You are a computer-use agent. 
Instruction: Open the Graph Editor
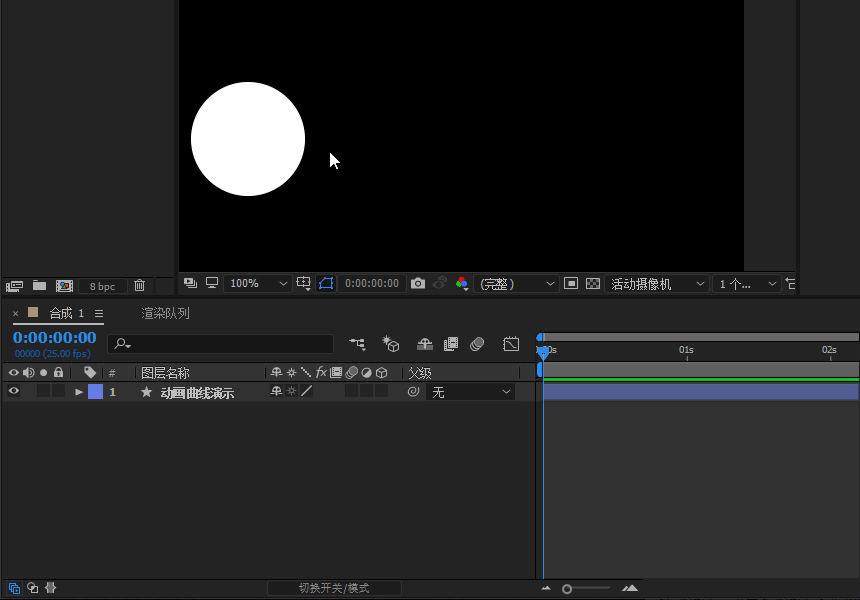point(511,344)
